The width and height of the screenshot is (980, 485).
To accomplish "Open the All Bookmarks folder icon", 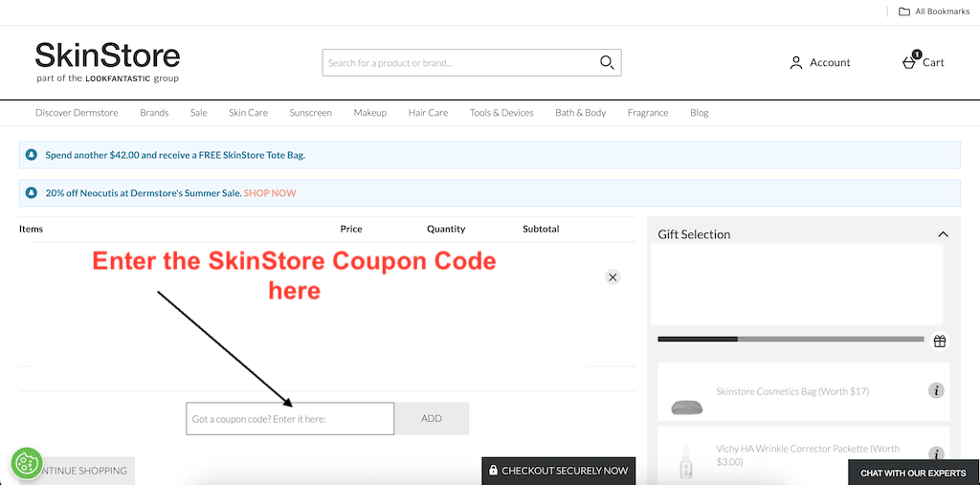I will 903,11.
